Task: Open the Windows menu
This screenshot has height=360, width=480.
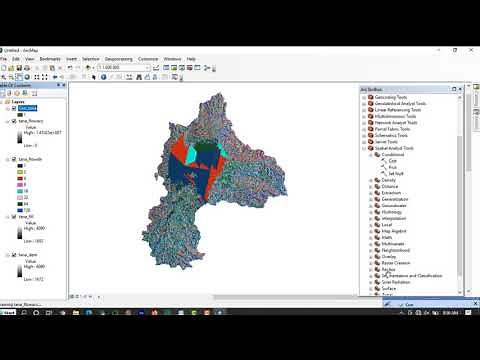Action: pos(172,59)
